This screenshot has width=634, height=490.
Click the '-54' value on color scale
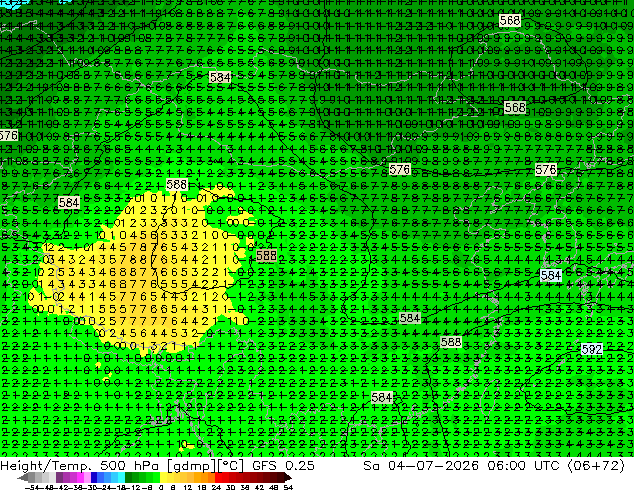[x=34, y=487]
